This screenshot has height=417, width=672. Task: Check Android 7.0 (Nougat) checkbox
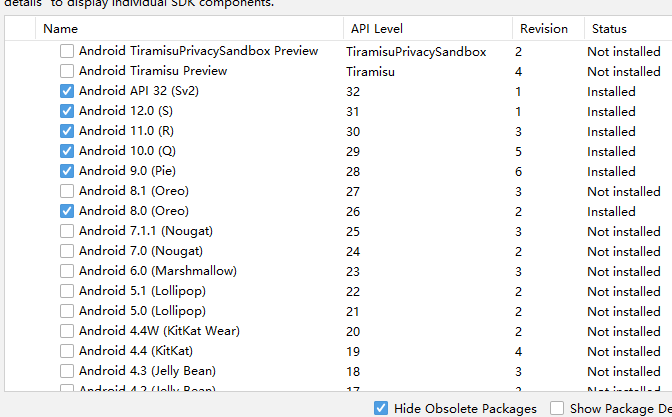[x=66, y=251]
